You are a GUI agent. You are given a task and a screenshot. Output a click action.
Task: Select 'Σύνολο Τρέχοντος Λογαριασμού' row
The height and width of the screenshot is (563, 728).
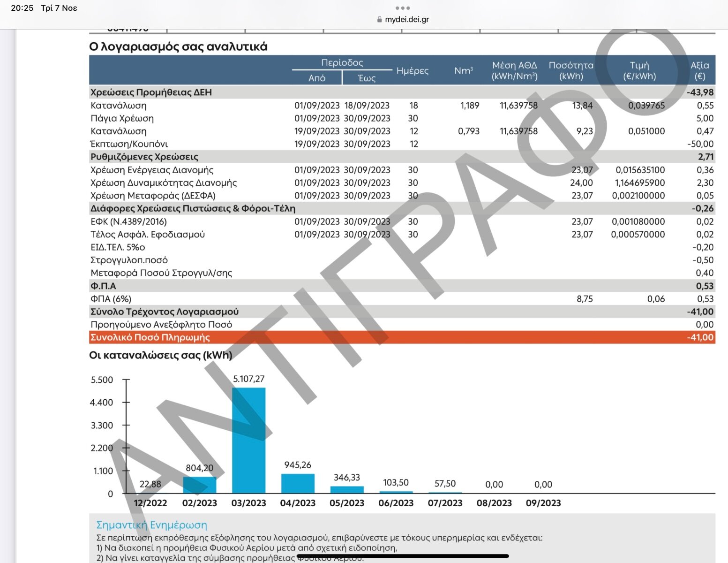pyautogui.click(x=402, y=312)
